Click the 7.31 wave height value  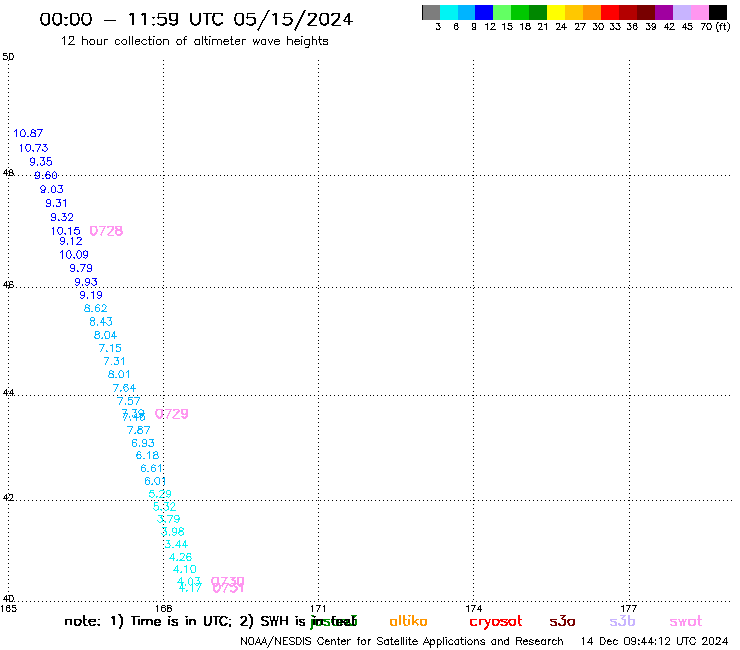[114, 362]
